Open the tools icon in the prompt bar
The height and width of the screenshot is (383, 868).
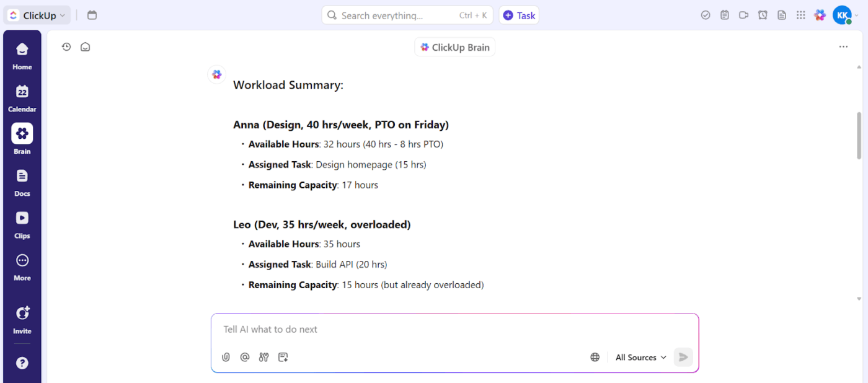[264, 357]
